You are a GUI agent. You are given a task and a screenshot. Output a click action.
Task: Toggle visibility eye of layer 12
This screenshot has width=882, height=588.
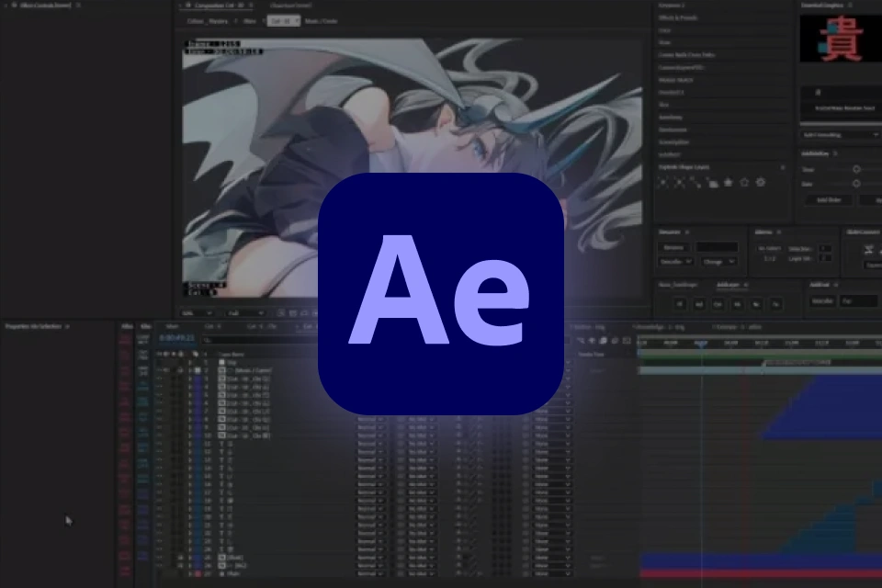[160, 452]
